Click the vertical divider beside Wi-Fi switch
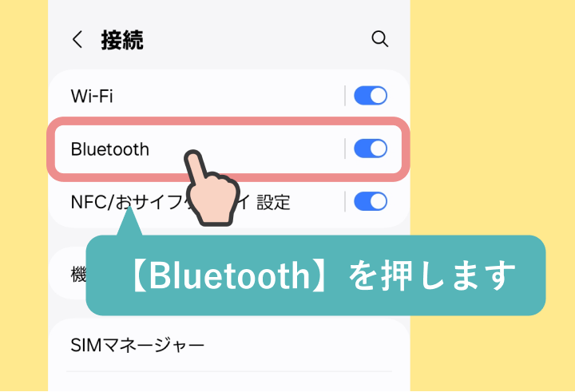 click(x=345, y=96)
